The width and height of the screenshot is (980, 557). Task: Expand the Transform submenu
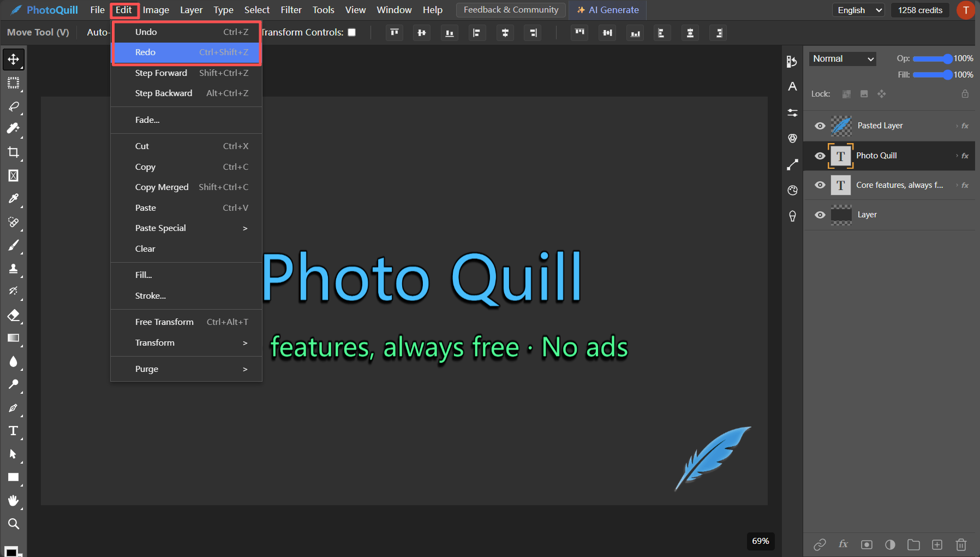(x=187, y=343)
